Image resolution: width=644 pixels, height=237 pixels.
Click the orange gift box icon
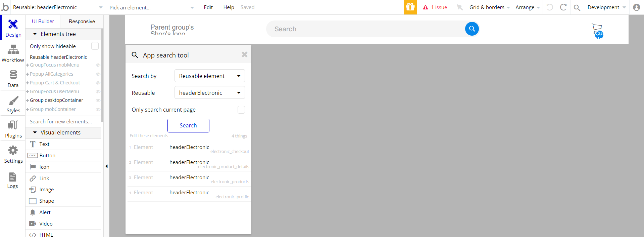(x=410, y=7)
